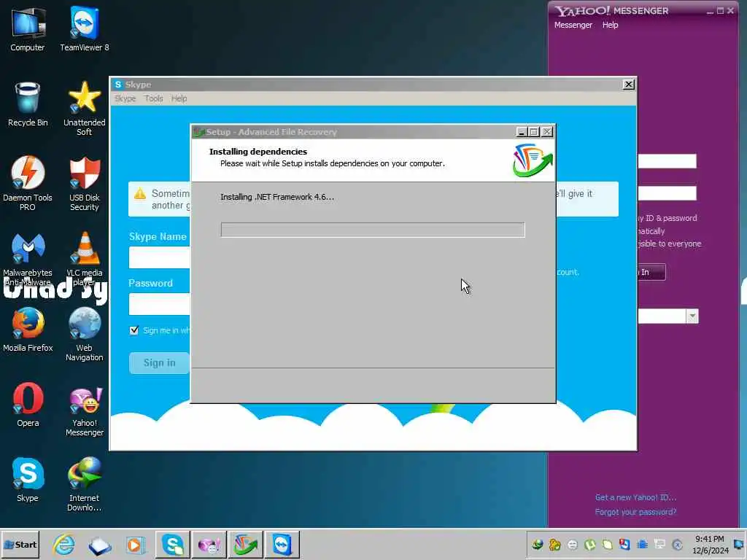The height and width of the screenshot is (560, 747).
Task: Click the Skype Name input field
Action: pos(159,257)
